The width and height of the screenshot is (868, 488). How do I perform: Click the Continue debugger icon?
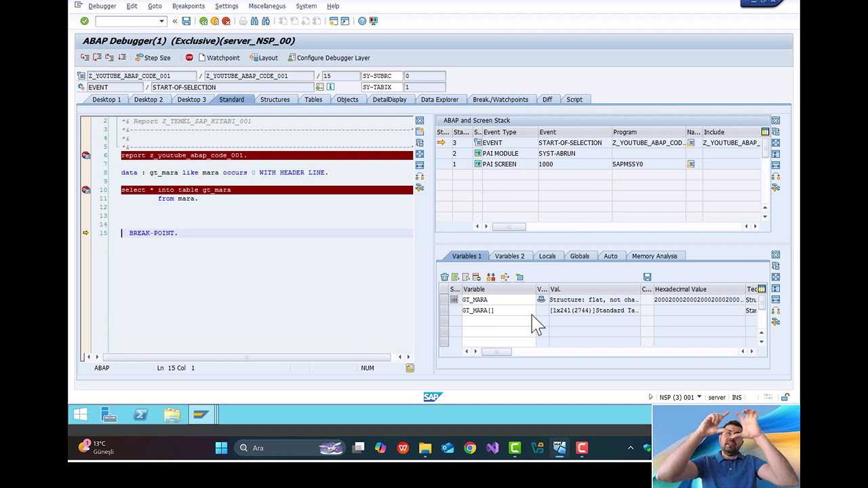point(122,58)
